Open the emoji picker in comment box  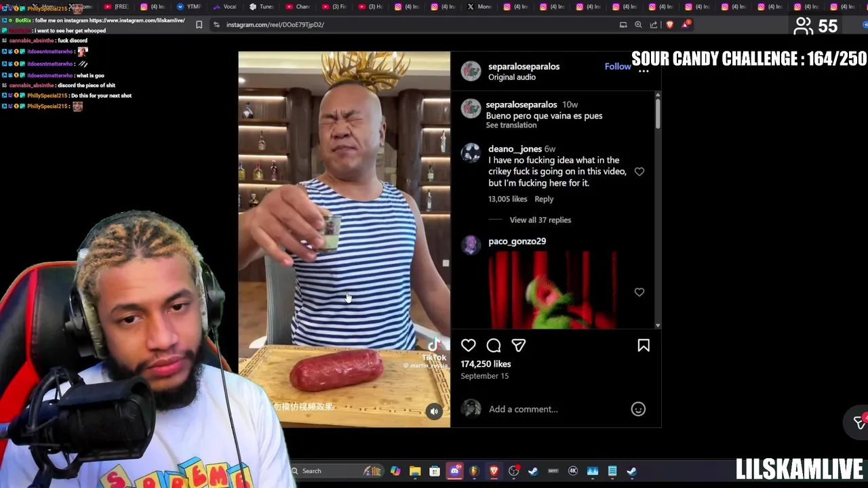pos(638,409)
